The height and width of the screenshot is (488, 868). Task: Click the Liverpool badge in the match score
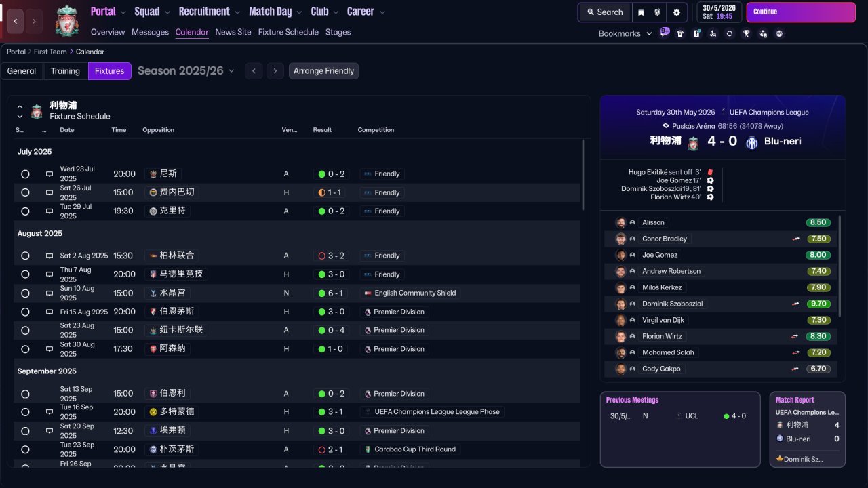tap(693, 143)
